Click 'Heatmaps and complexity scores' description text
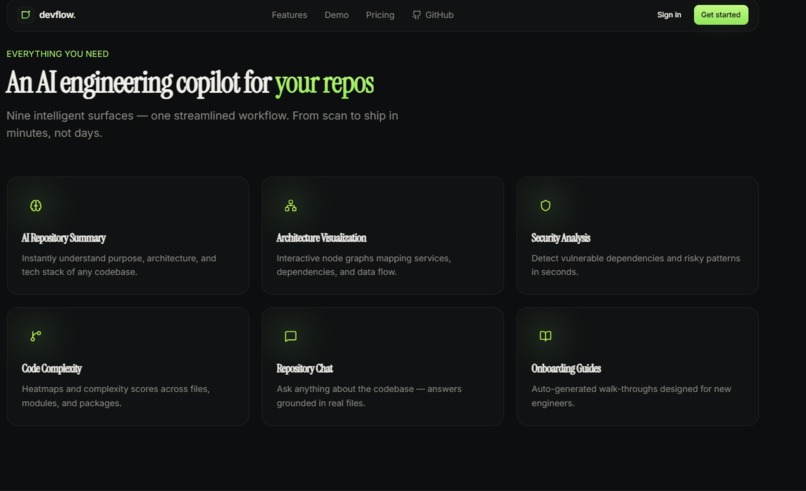 click(x=116, y=396)
